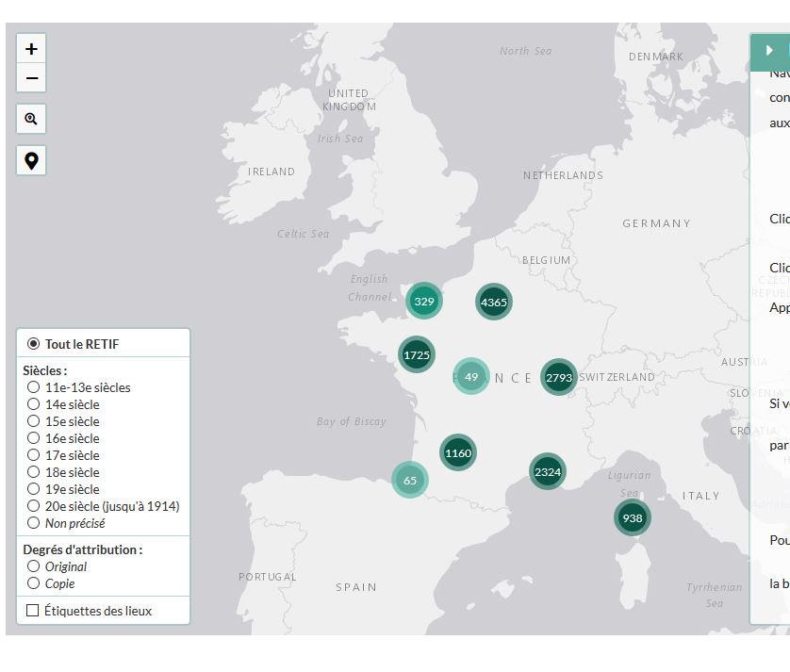Enable the Étiquettes des lieux checkbox

tap(30, 611)
